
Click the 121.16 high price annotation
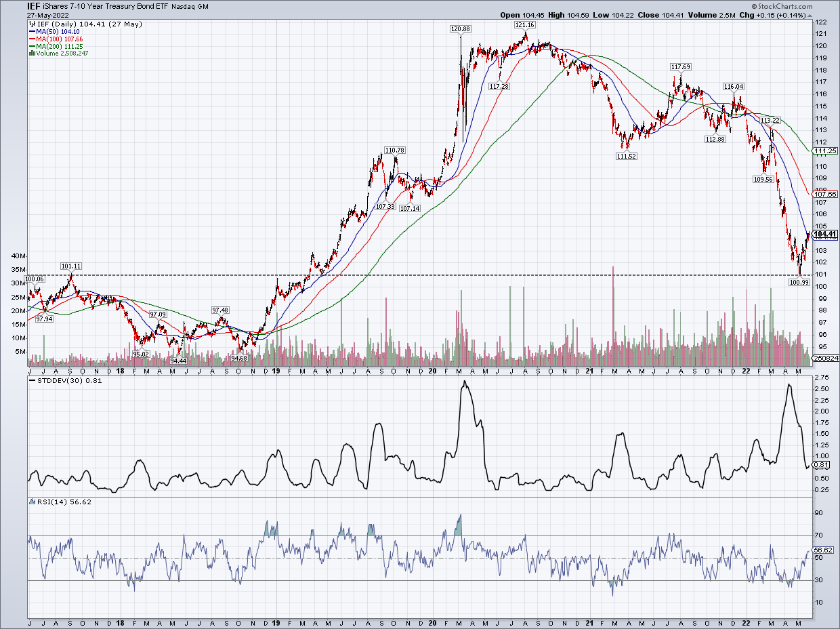pos(525,24)
